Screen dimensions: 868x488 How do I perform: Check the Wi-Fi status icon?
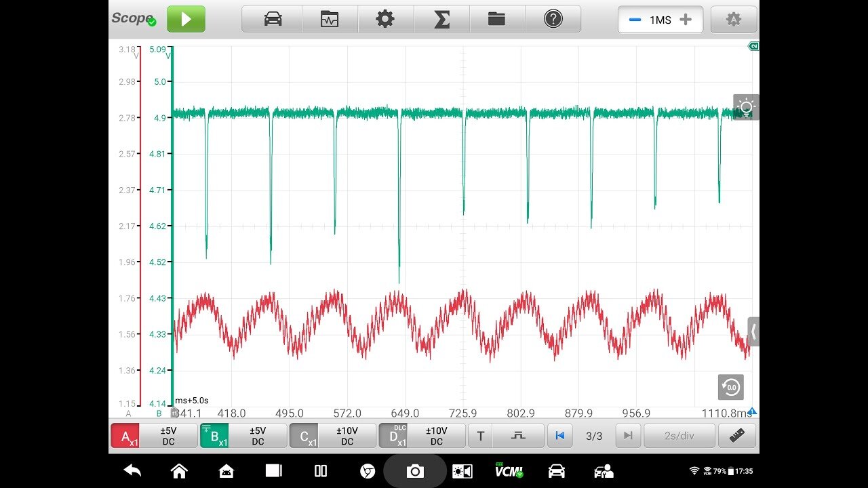coord(694,471)
